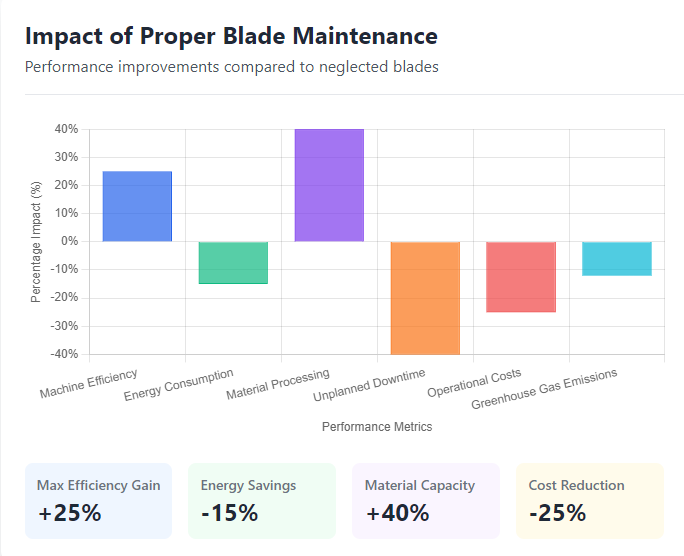684x556 pixels.
Task: Click the Material Processing axis label
Action: [278, 385]
